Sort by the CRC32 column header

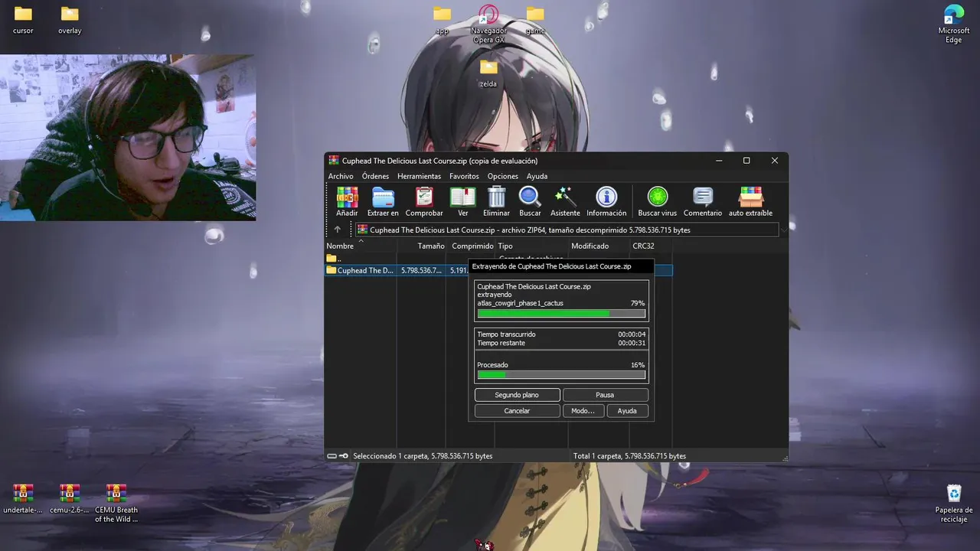[651, 246]
